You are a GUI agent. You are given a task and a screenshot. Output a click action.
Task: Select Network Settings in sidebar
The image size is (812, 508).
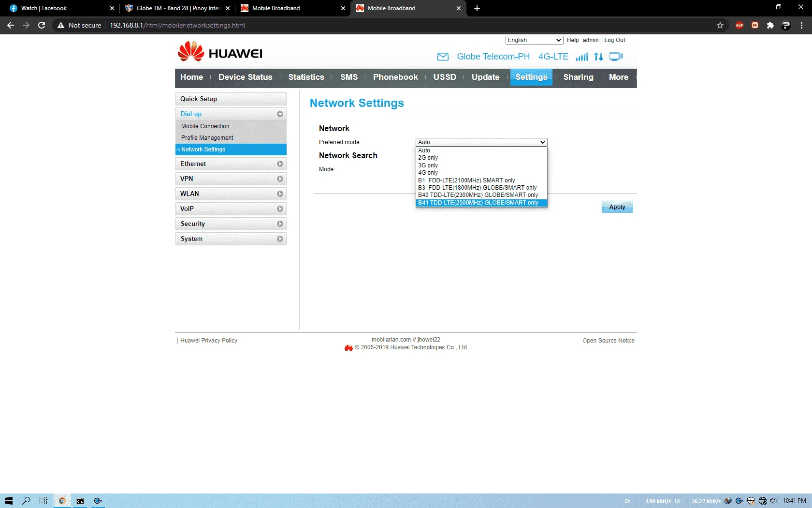tap(231, 149)
